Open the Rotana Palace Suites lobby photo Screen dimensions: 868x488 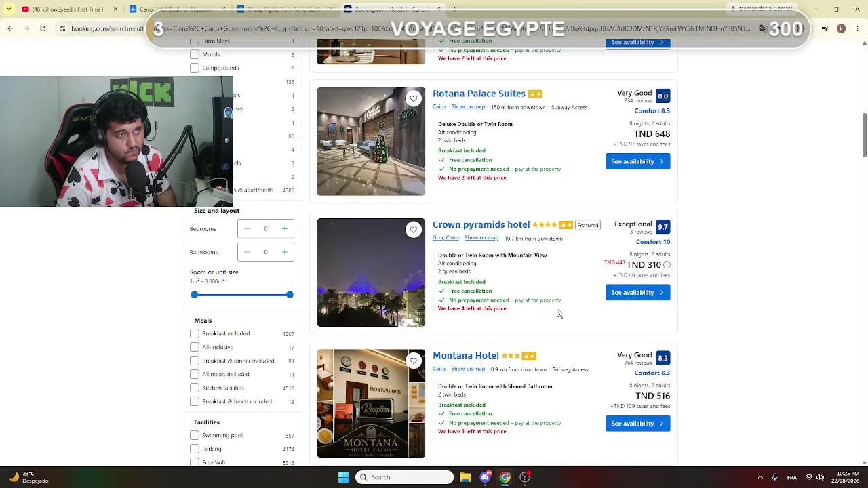371,142
